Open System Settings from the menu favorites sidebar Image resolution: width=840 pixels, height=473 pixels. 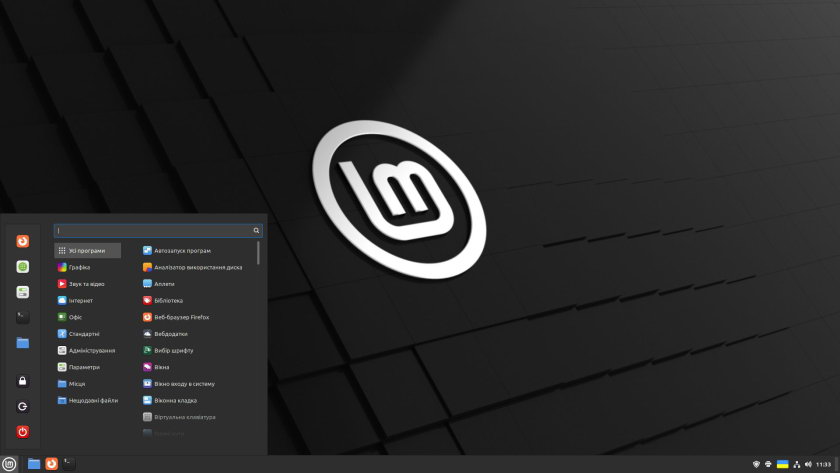pyautogui.click(x=22, y=292)
